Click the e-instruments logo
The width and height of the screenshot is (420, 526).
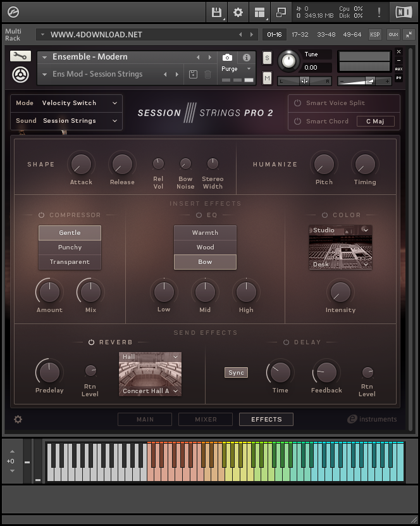[372, 419]
